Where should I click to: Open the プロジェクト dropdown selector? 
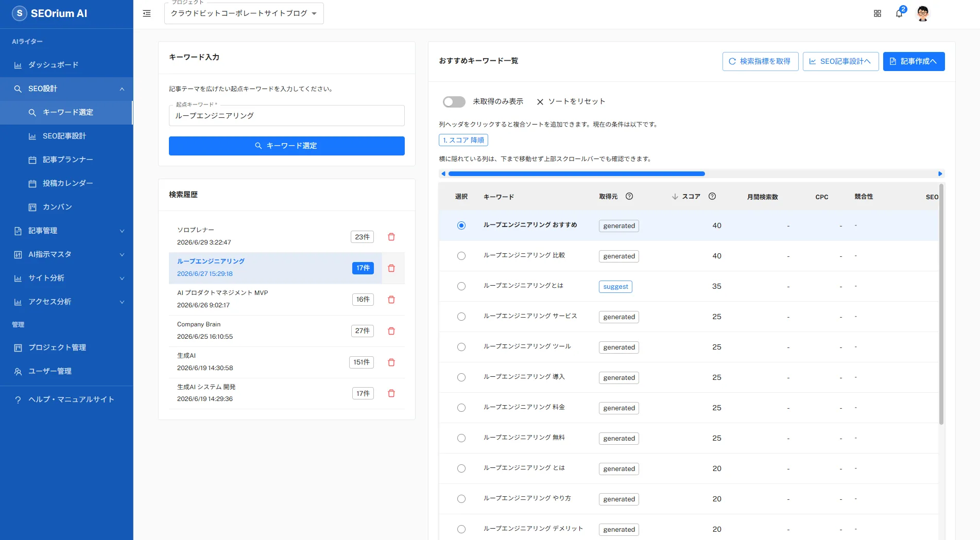(x=244, y=13)
